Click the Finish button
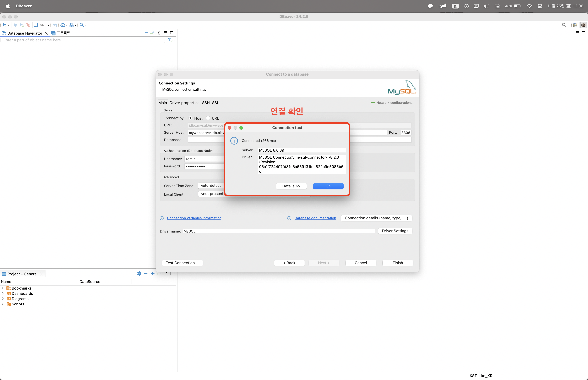Viewport: 588px width, 380px height. point(398,263)
